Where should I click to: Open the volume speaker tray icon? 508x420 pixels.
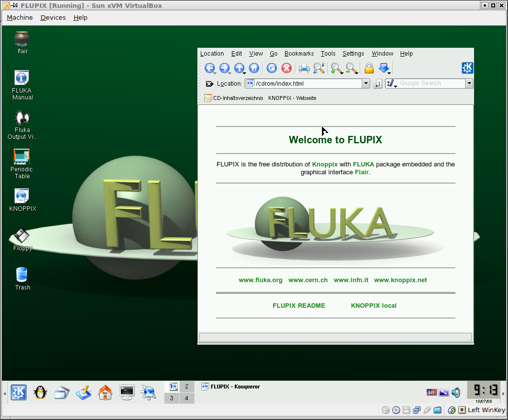(456, 392)
